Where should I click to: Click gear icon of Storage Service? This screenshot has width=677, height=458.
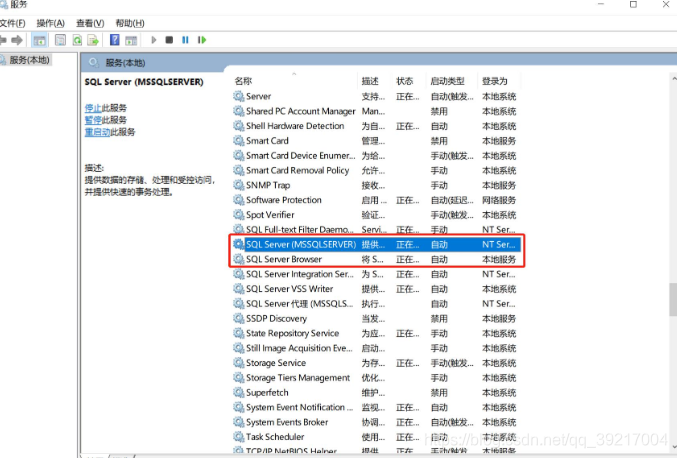point(238,363)
